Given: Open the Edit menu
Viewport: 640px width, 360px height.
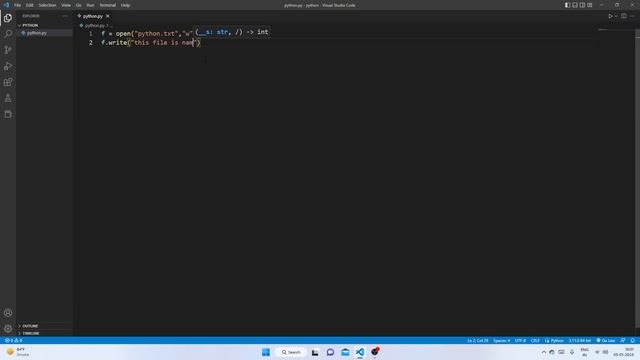Looking at the screenshot, I should (x=29, y=5).
